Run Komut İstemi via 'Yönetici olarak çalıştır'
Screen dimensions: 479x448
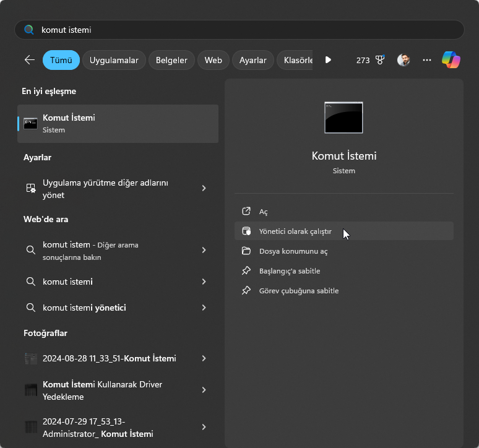[295, 231]
